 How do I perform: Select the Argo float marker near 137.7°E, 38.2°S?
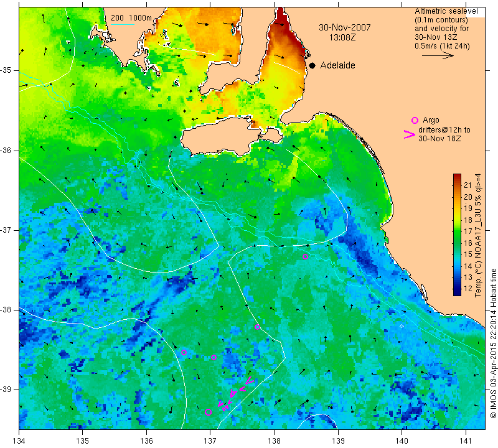(257, 327)
